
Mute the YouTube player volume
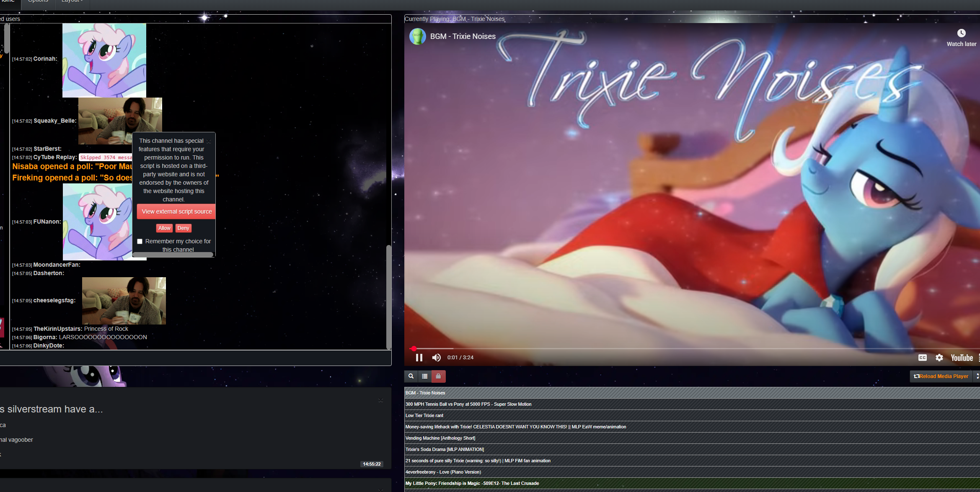coord(436,358)
